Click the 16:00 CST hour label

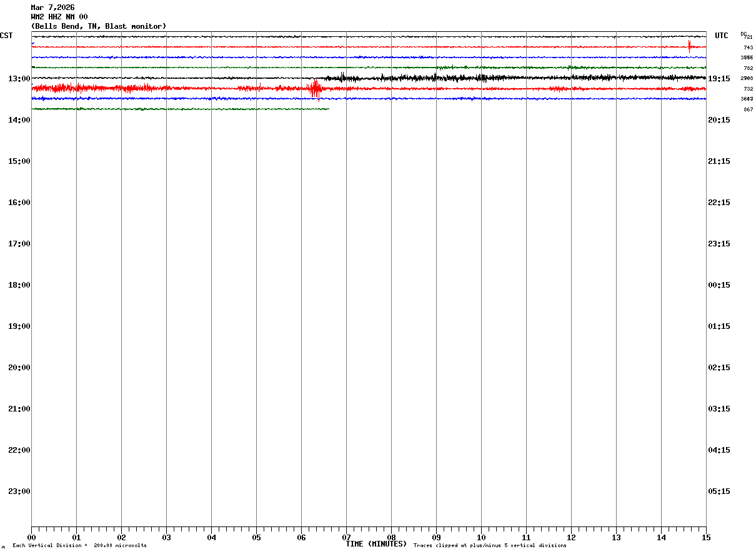tap(19, 203)
